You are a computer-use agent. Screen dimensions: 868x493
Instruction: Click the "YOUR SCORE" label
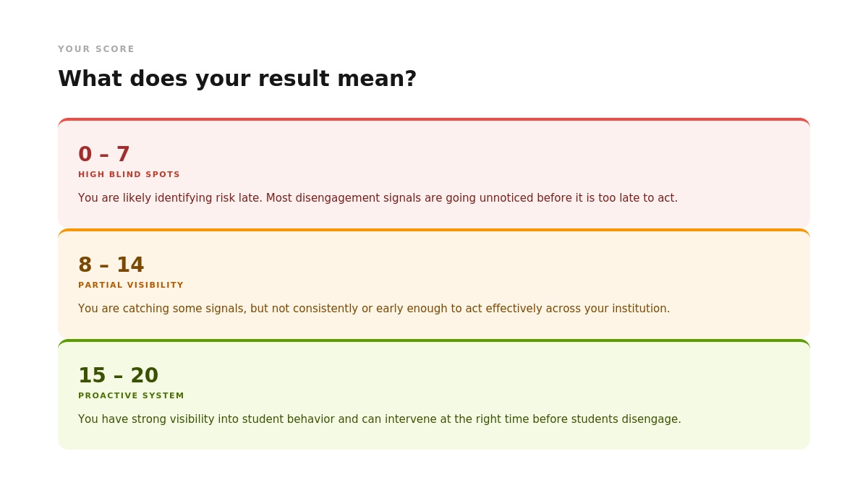pos(96,49)
